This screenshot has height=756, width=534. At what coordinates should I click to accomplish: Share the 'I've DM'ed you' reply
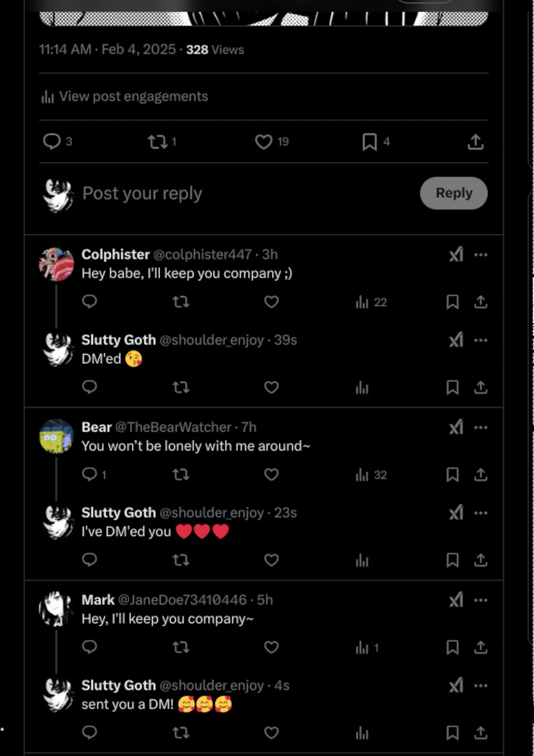481,560
